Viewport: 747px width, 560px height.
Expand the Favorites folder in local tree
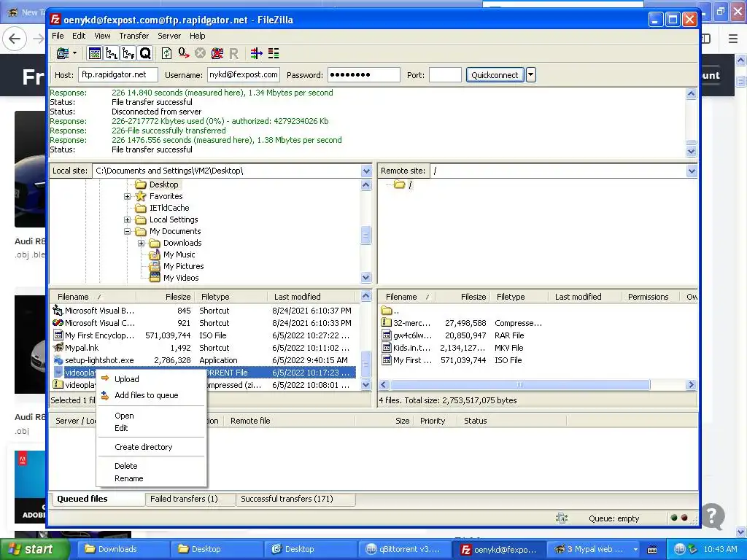pyautogui.click(x=127, y=196)
